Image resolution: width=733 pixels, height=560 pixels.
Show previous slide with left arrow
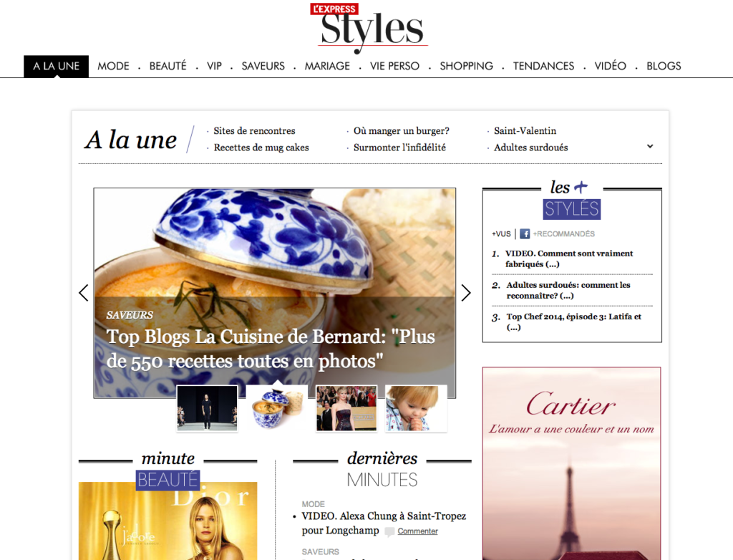(x=84, y=293)
